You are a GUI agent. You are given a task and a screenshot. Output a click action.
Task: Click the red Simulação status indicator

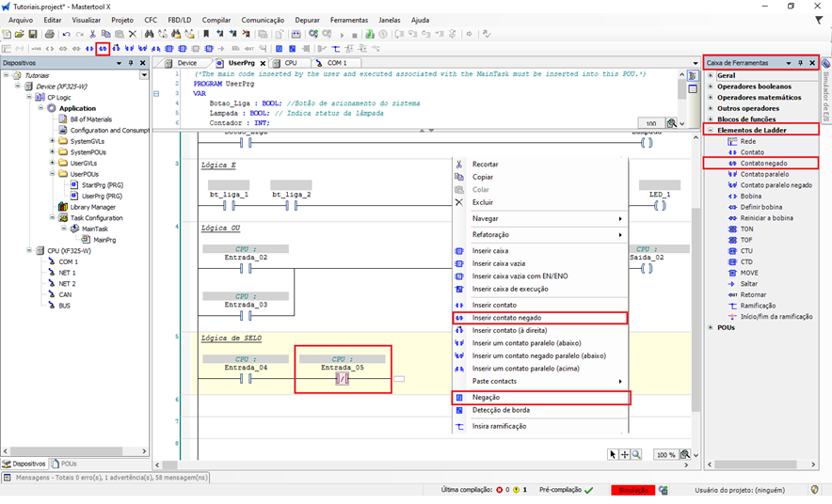[632, 490]
